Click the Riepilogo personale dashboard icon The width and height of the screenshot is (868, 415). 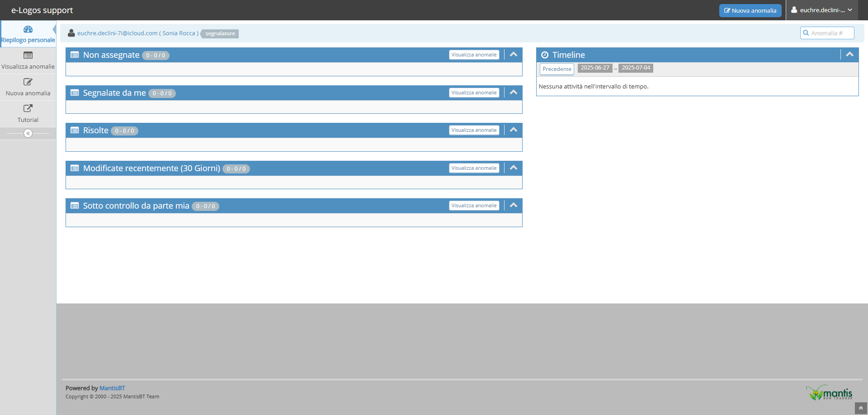click(28, 29)
